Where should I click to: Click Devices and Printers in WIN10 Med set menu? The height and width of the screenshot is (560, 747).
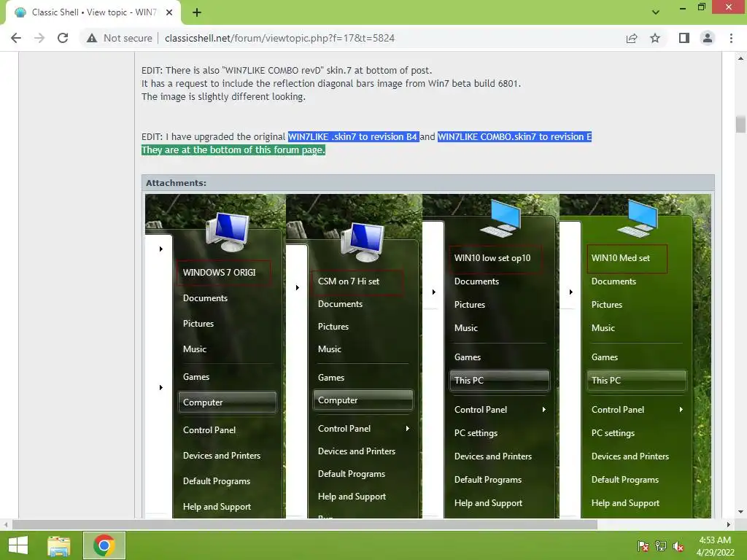click(x=630, y=456)
